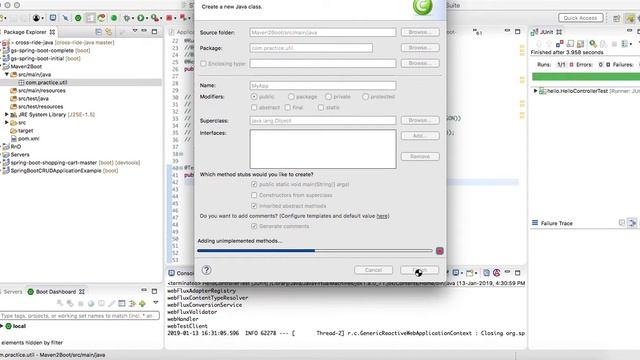The height and width of the screenshot is (360, 640).
Task: Minimize the Package Explorer view
Action: [x=144, y=31]
